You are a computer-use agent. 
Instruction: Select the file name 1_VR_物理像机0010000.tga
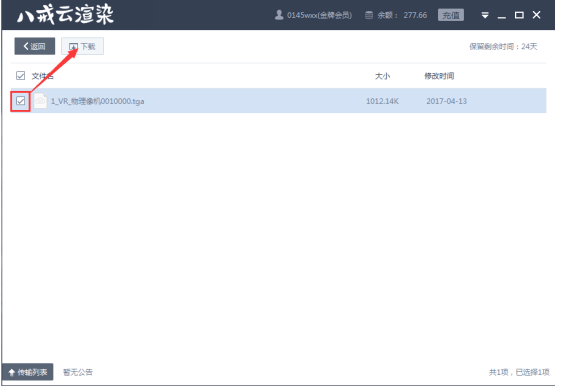[97, 101]
